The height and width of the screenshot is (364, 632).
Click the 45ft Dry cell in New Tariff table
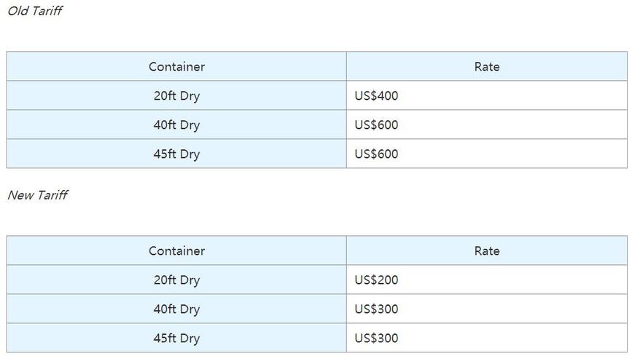click(176, 338)
